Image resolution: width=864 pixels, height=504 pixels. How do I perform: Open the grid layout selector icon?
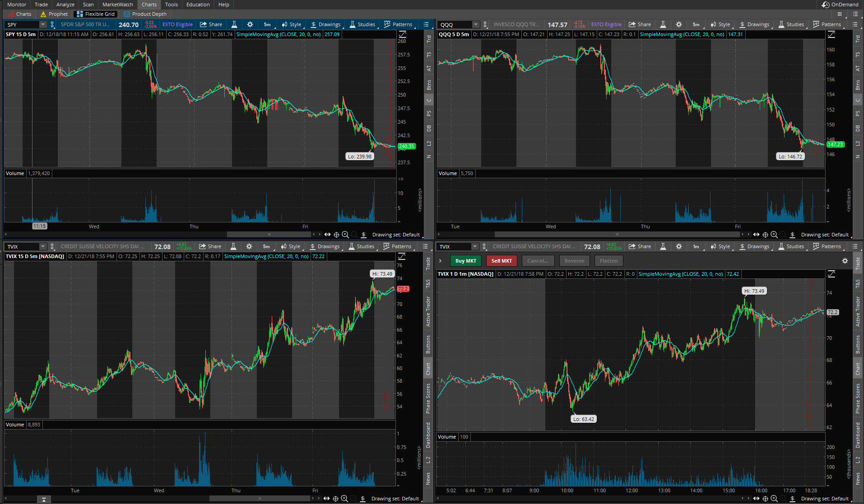[x=840, y=14]
